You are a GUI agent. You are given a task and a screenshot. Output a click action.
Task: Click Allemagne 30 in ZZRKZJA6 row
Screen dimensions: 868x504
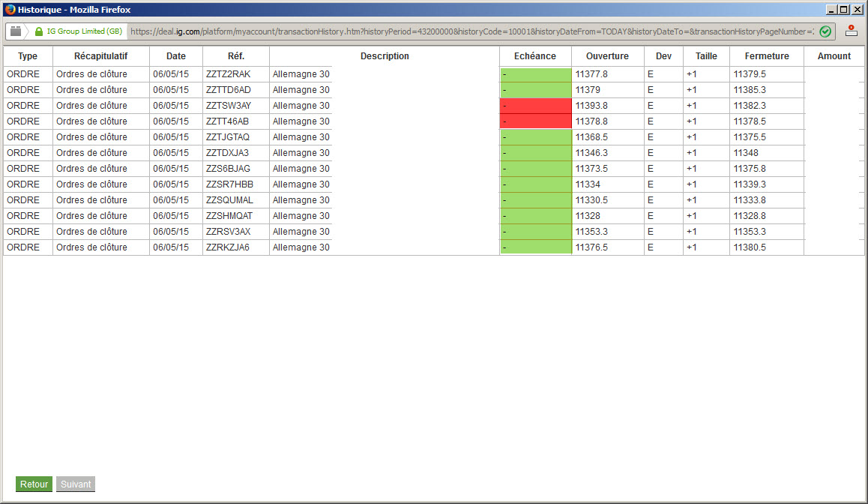pyautogui.click(x=301, y=247)
